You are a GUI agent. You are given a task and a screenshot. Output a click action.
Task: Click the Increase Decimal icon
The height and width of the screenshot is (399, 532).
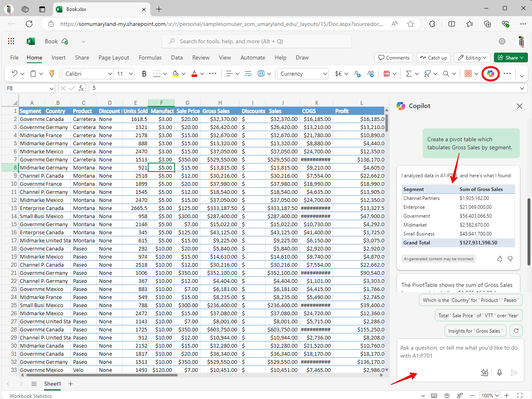[357, 74]
